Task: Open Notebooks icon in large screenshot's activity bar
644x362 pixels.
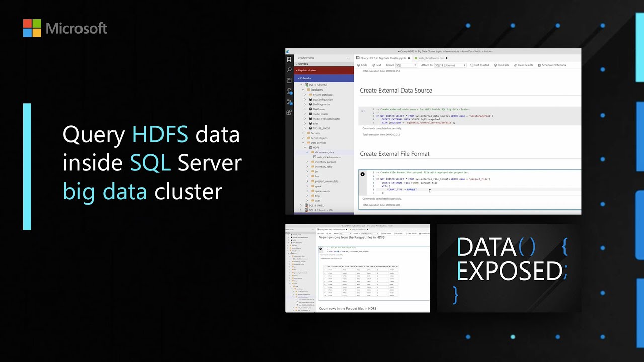Action: 289,80
